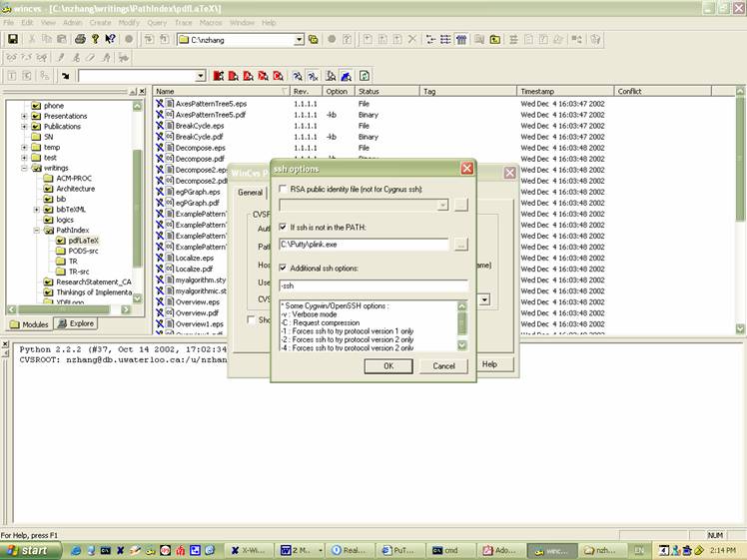Click the file icon next to AxesPatternTree5.eps
Viewport: 747px width, 560px height.
coord(169,103)
